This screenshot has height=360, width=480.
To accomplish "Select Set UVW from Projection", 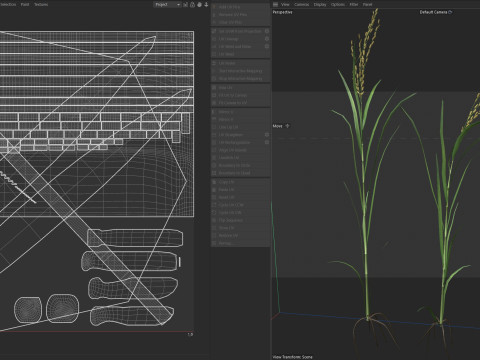I will 237,31.
